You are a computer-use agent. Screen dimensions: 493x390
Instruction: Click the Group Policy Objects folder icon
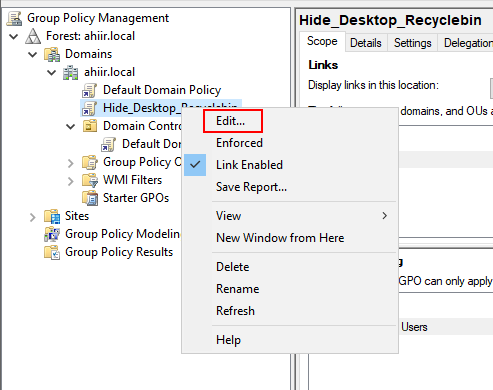(90, 162)
